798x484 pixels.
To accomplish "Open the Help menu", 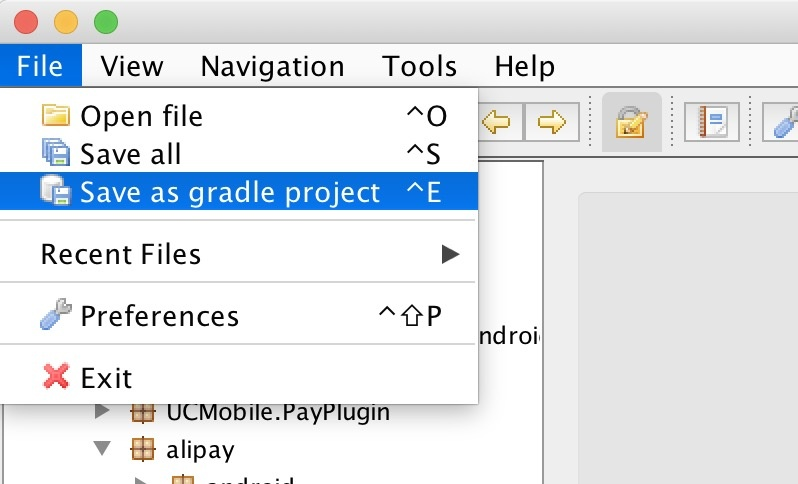I will (525, 67).
